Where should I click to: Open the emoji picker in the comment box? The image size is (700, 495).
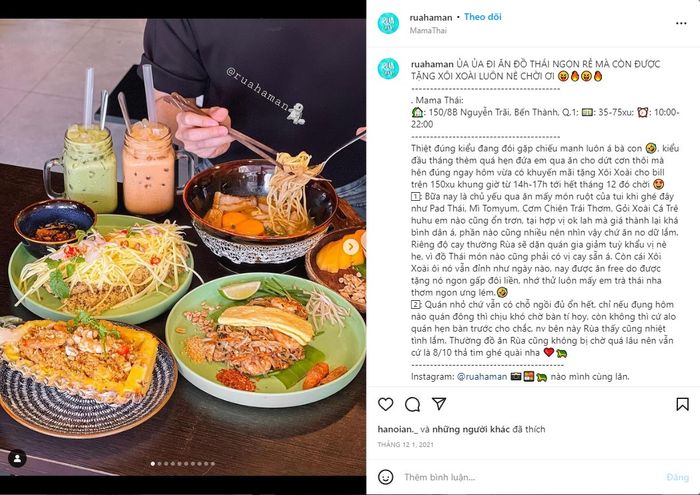click(x=386, y=477)
